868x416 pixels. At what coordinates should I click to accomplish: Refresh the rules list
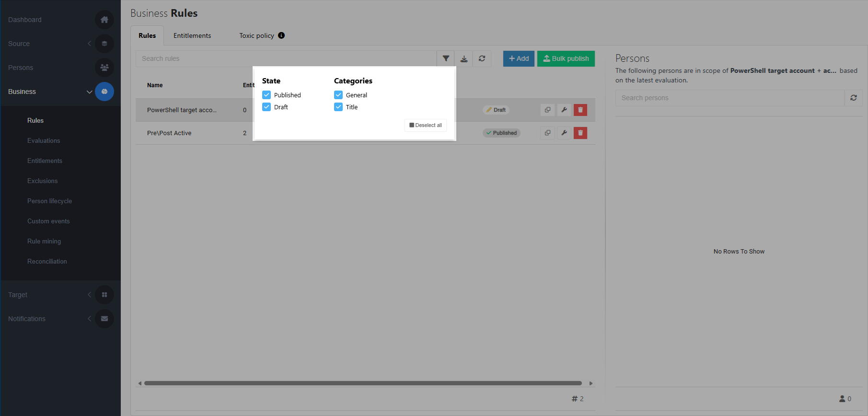(482, 58)
